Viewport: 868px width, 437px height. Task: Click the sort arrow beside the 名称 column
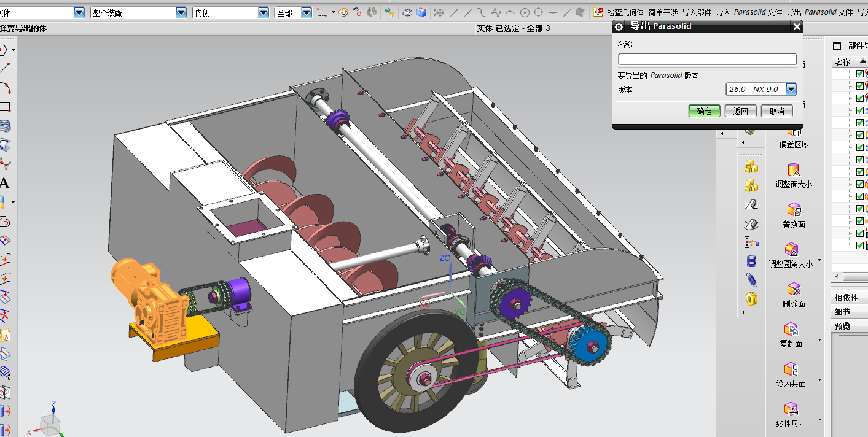[x=862, y=62]
